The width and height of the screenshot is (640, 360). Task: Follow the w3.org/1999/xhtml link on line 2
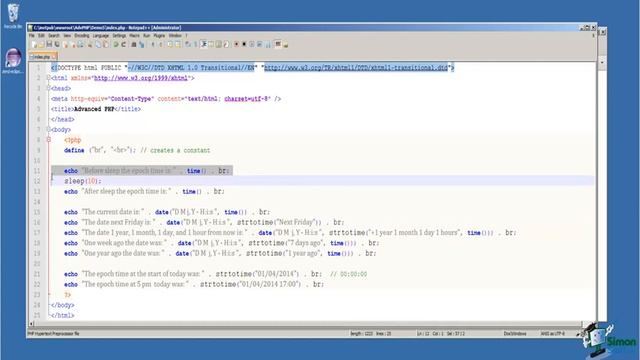click(141, 78)
